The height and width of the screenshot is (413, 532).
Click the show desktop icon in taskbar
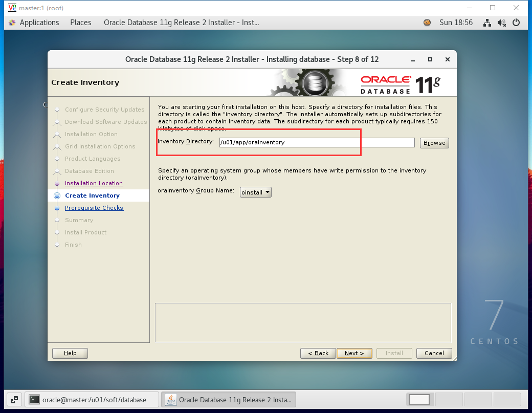[x=14, y=400]
